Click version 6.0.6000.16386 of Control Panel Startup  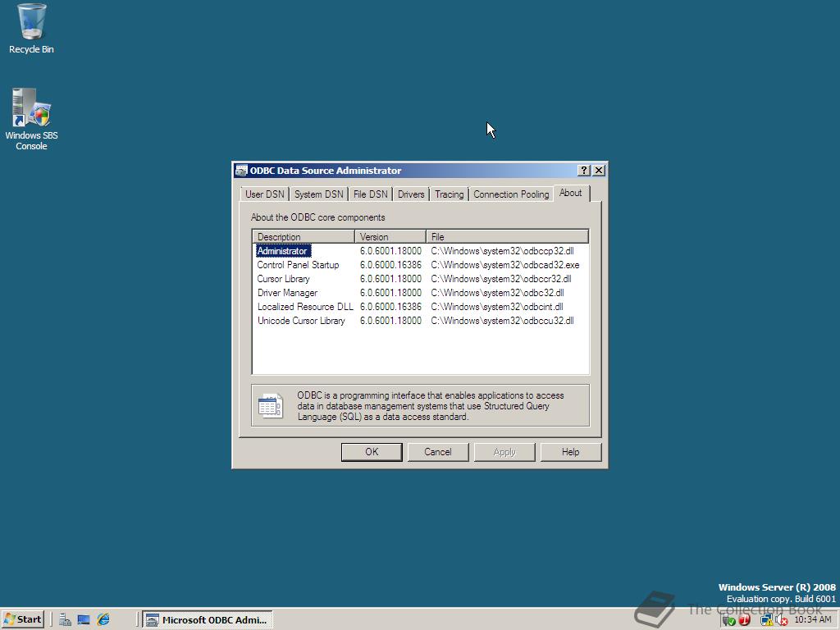[x=390, y=265]
